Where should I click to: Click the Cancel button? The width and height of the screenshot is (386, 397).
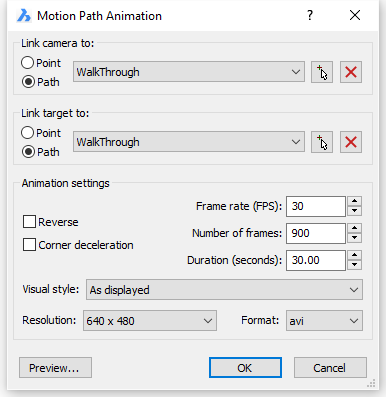330,368
